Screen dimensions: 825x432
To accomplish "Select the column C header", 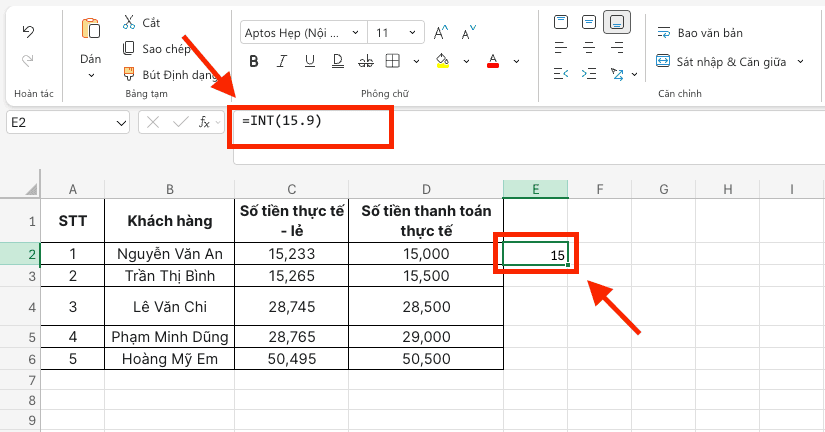I will (x=291, y=189).
